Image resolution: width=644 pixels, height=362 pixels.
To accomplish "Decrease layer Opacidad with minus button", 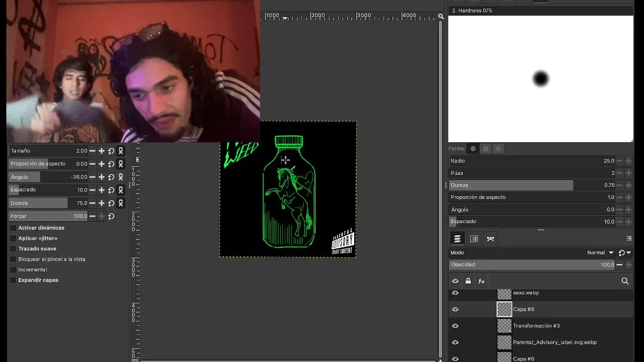I will coord(619,265).
